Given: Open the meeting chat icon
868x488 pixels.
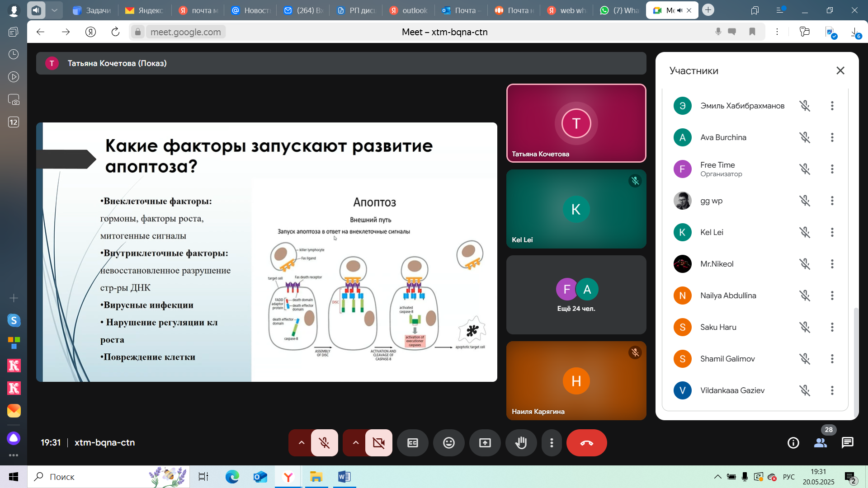Looking at the screenshot, I should (847, 443).
